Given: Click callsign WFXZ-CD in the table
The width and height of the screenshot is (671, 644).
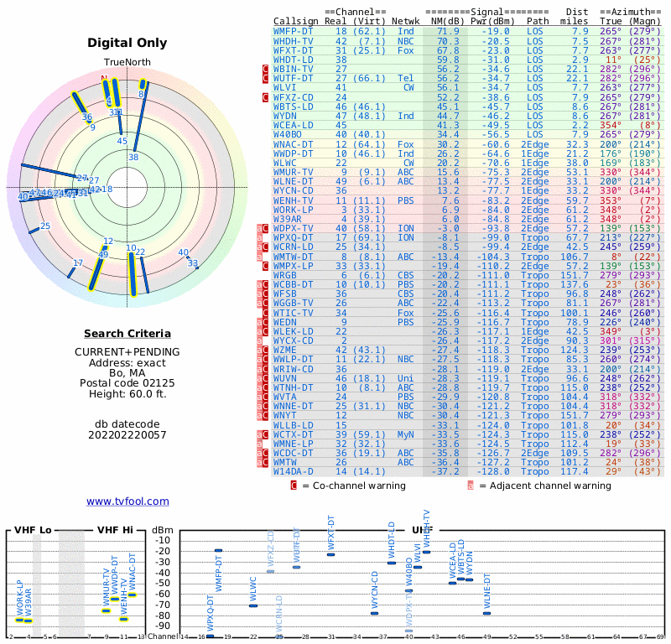Looking at the screenshot, I should pyautogui.click(x=293, y=97).
